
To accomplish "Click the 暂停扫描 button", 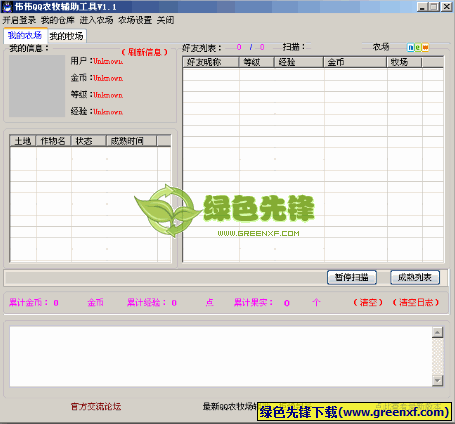I will 352,277.
